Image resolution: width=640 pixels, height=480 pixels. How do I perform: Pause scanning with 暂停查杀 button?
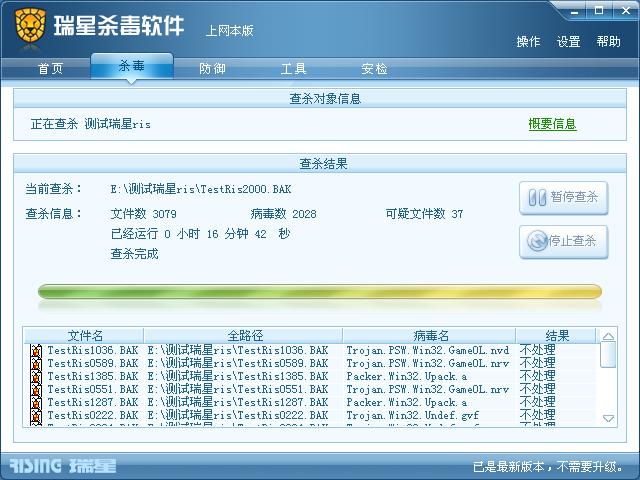point(564,198)
